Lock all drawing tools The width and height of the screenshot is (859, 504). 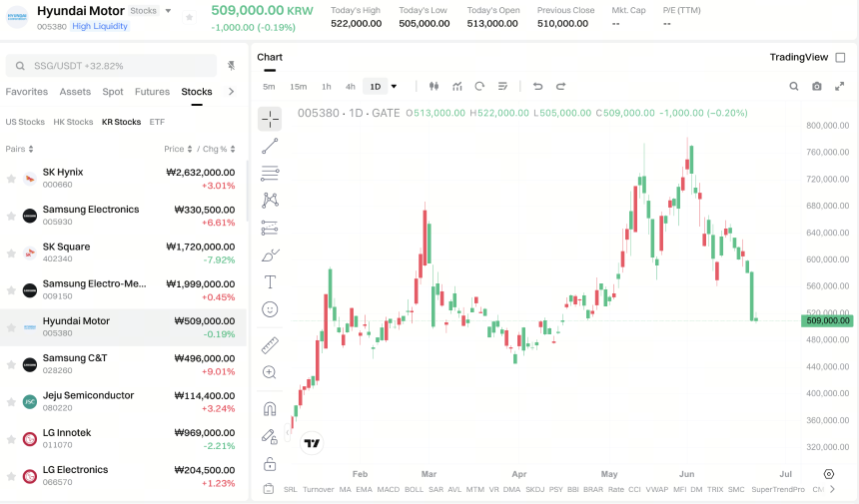270,464
